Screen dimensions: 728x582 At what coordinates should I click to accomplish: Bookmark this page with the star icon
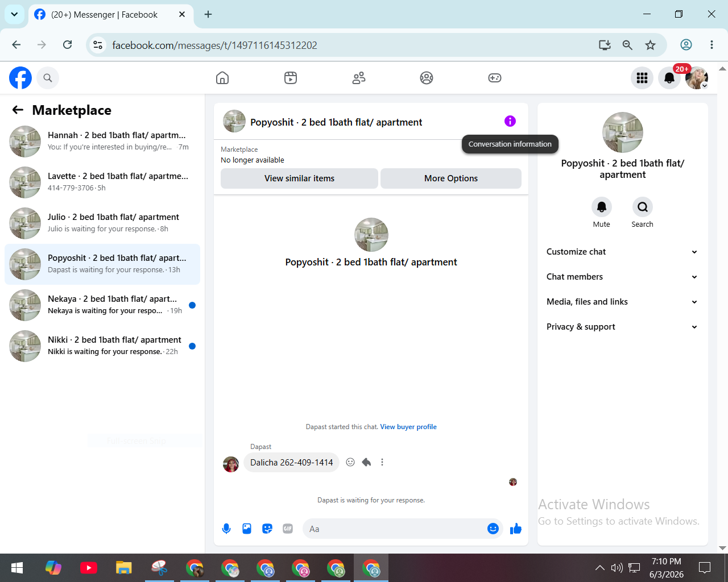click(651, 45)
